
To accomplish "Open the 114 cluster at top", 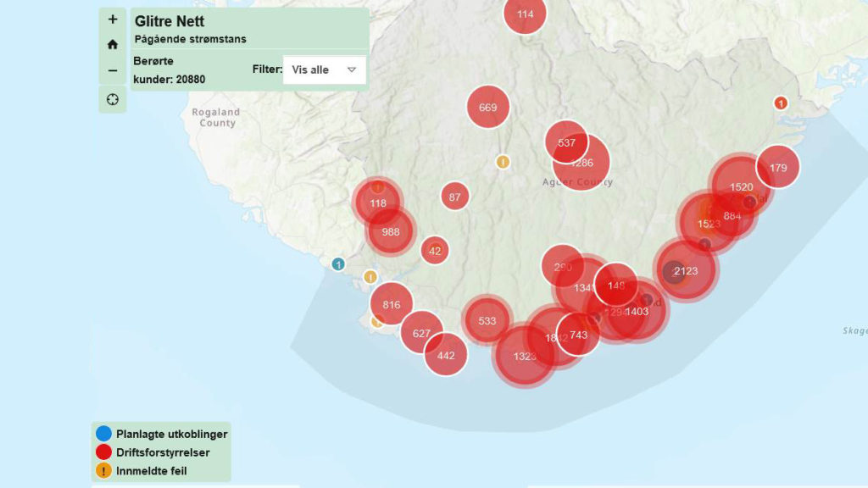I will point(525,14).
